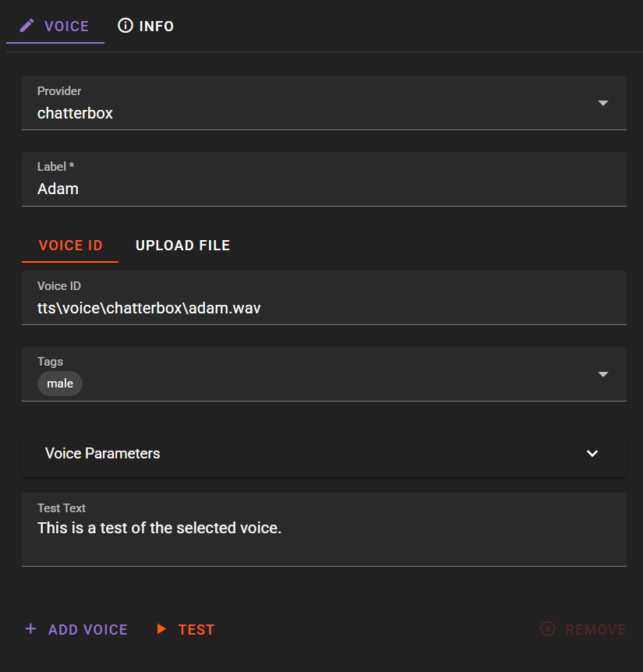Viewport: 643px width, 672px height.
Task: Open the Provider dropdown arrow
Action: click(603, 103)
